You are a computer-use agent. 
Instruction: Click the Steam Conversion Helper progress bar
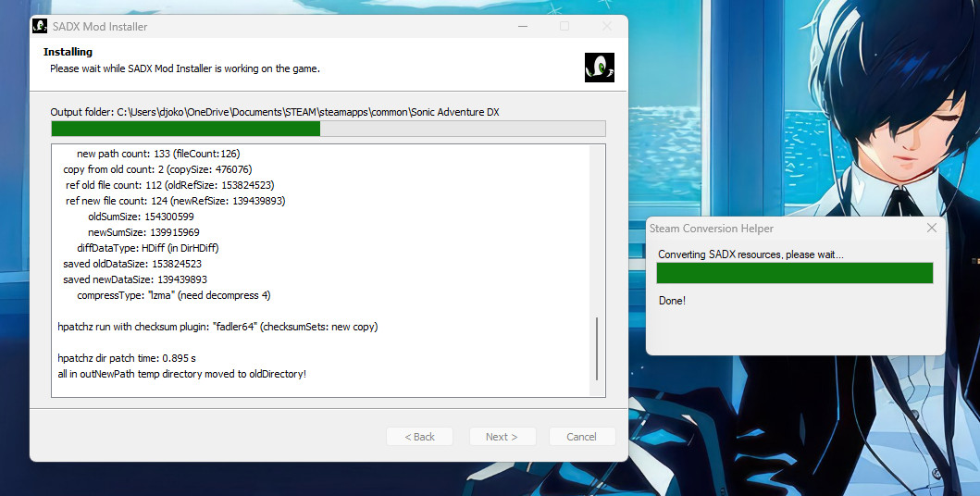(794, 273)
